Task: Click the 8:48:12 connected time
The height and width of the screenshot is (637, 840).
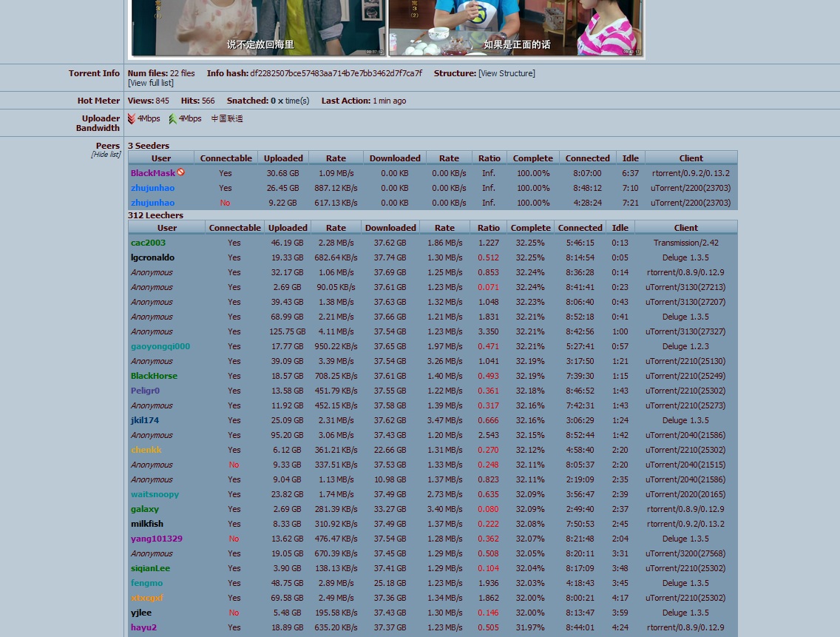Action: [x=587, y=188]
